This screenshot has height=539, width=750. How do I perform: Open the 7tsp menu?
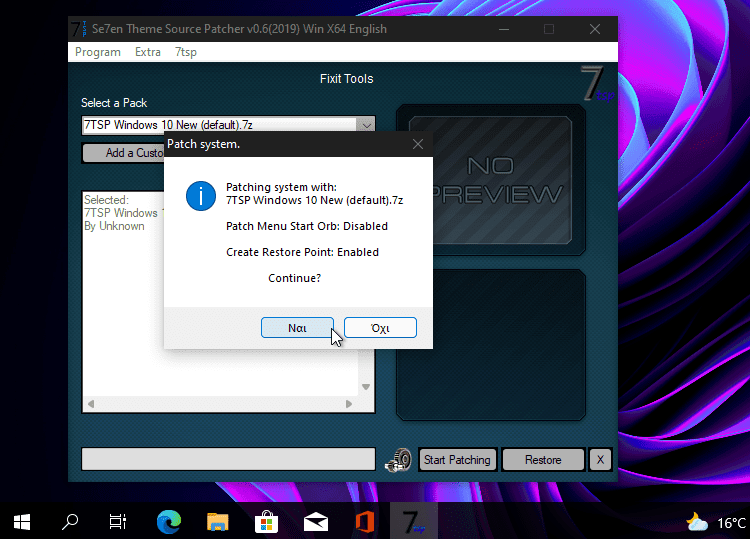coord(186,52)
